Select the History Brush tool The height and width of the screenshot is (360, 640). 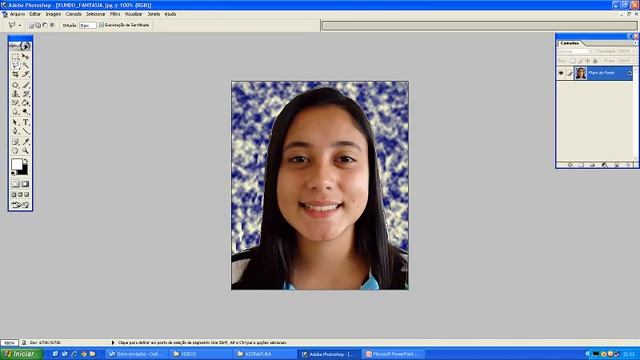tap(25, 94)
